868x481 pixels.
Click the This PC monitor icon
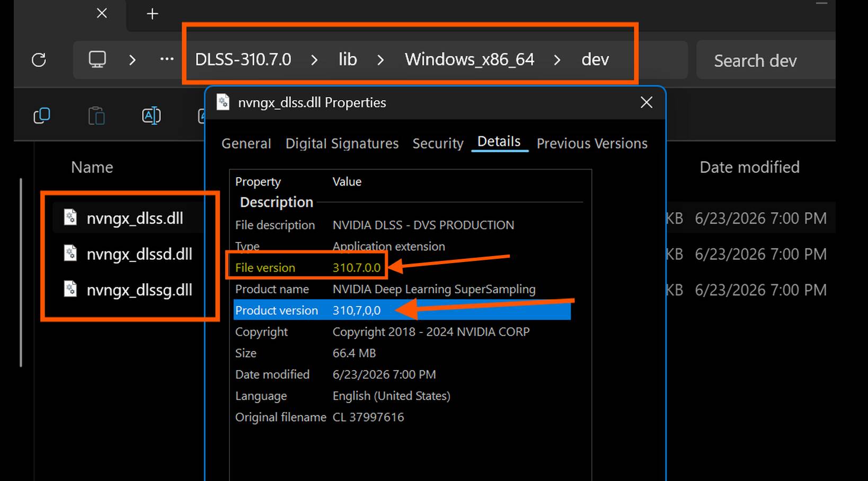[x=98, y=59]
